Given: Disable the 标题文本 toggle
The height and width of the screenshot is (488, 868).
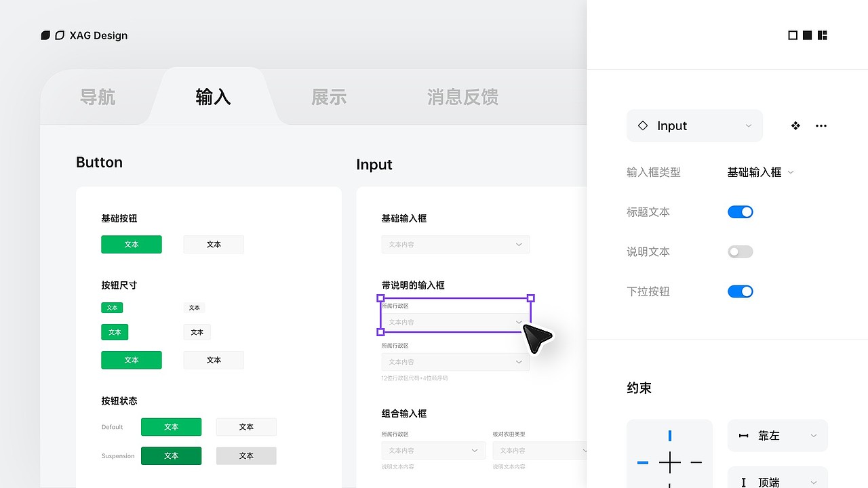Looking at the screenshot, I should pyautogui.click(x=740, y=211).
